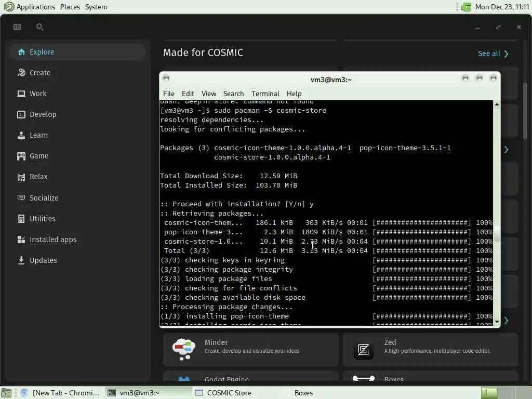Click the Installed apps grid icon
This screenshot has height=399, width=532.
21,240
